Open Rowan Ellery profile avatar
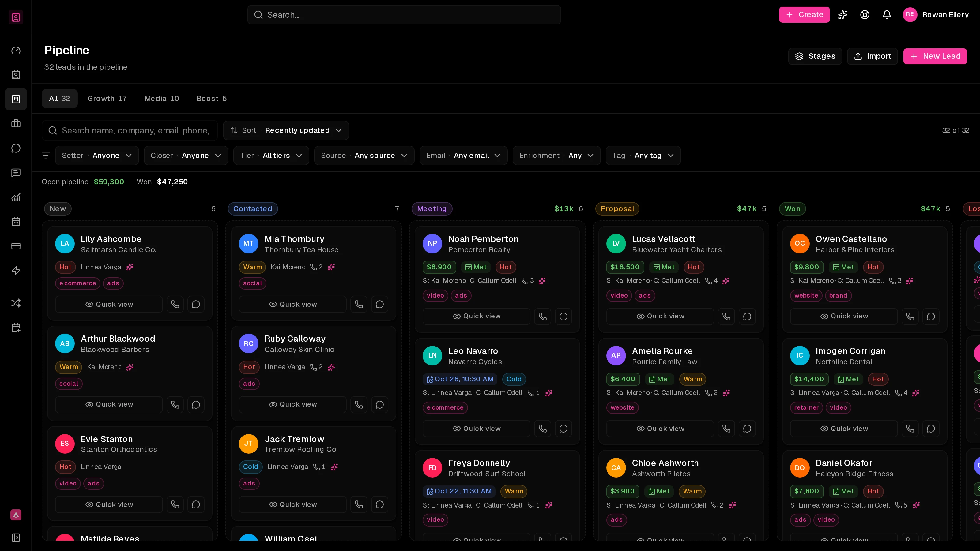Viewport: 980px width, 551px height. click(x=910, y=14)
